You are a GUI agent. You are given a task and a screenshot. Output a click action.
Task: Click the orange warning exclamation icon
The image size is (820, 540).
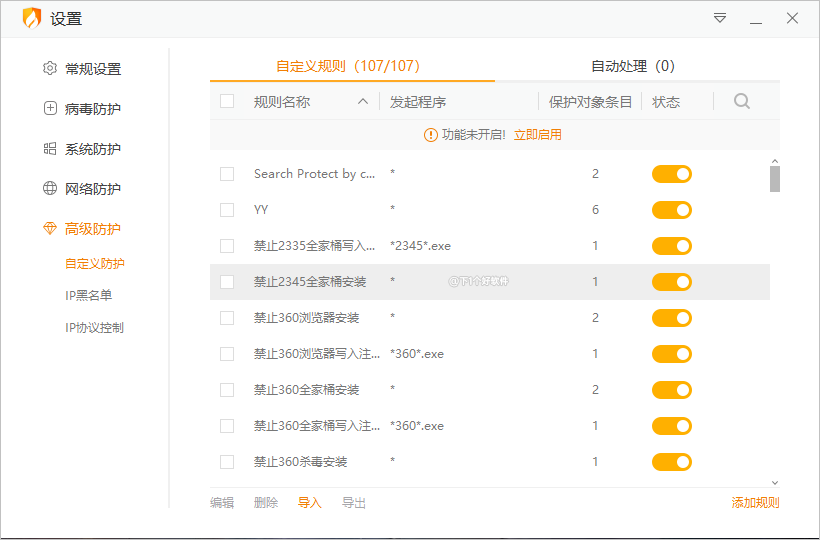(431, 134)
